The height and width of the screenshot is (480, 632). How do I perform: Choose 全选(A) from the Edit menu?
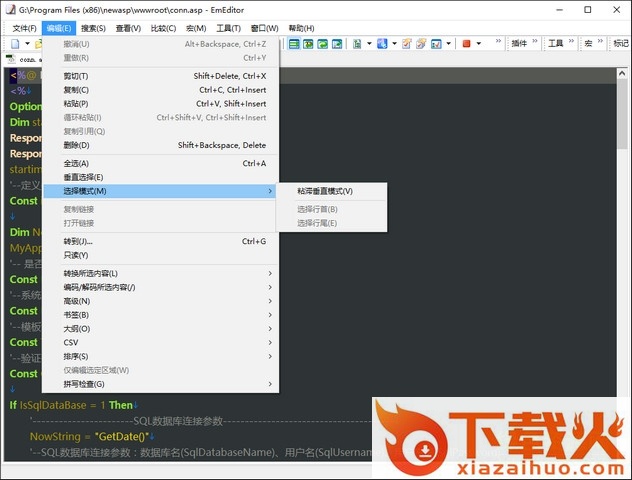click(x=160, y=163)
